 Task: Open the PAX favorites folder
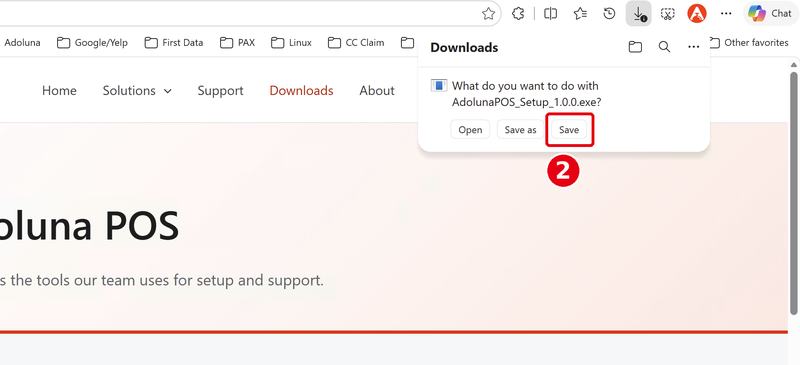tap(237, 43)
